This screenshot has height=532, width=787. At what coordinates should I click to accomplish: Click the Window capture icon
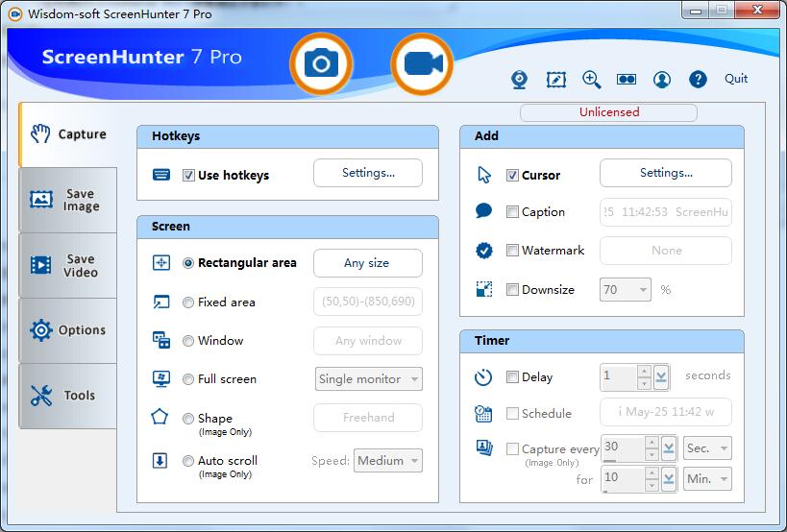161,340
